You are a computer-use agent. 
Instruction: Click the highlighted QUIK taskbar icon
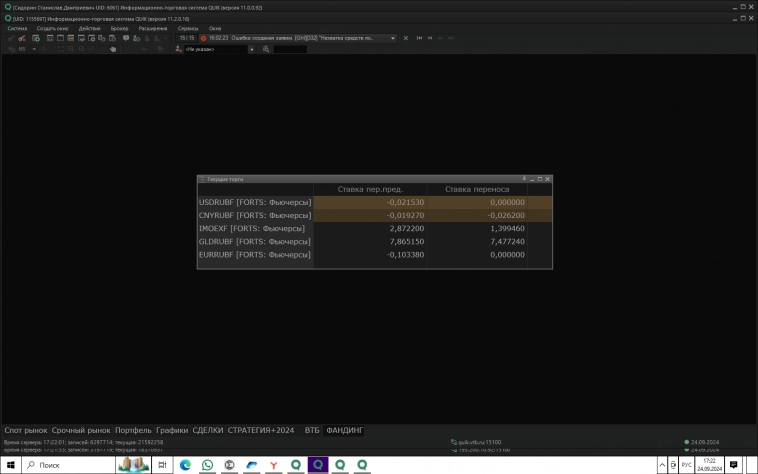click(318, 465)
